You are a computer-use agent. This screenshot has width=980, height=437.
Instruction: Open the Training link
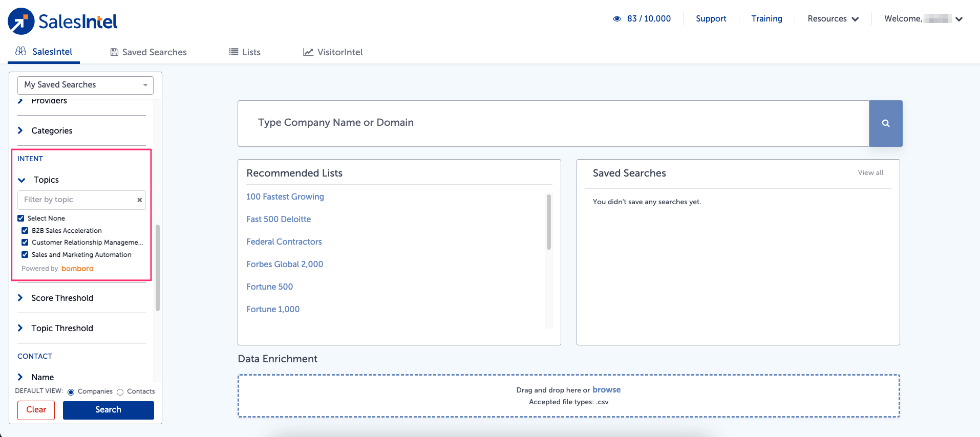pyautogui.click(x=766, y=19)
